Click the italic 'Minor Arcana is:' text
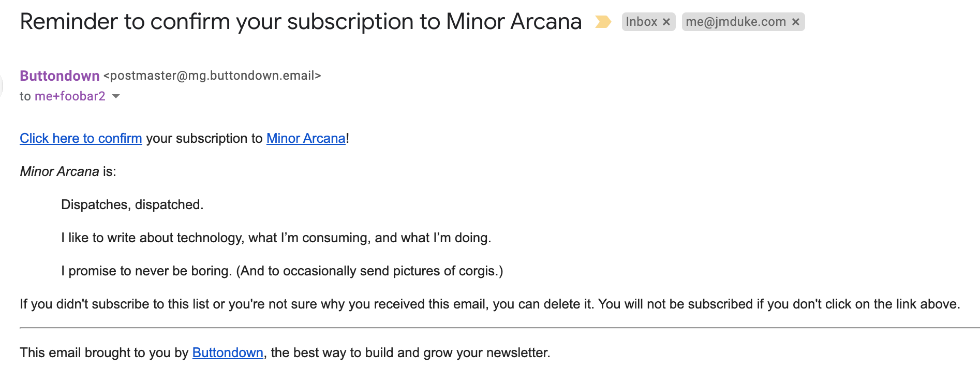The height and width of the screenshot is (382, 980). point(68,171)
